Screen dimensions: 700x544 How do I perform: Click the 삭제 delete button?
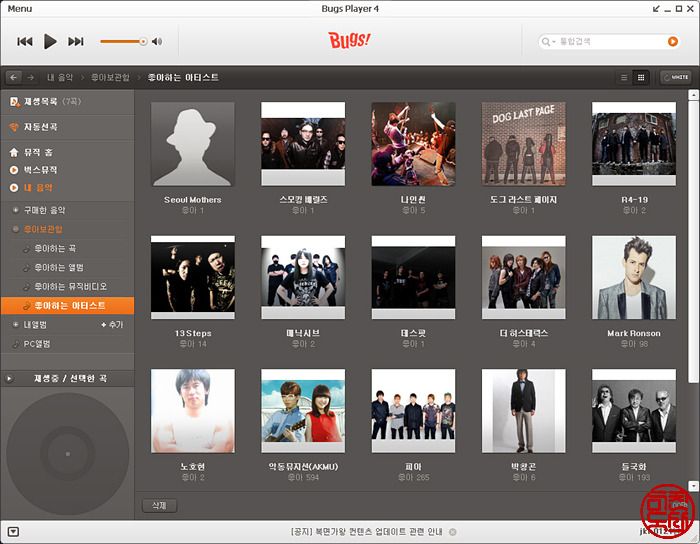pyautogui.click(x=159, y=506)
